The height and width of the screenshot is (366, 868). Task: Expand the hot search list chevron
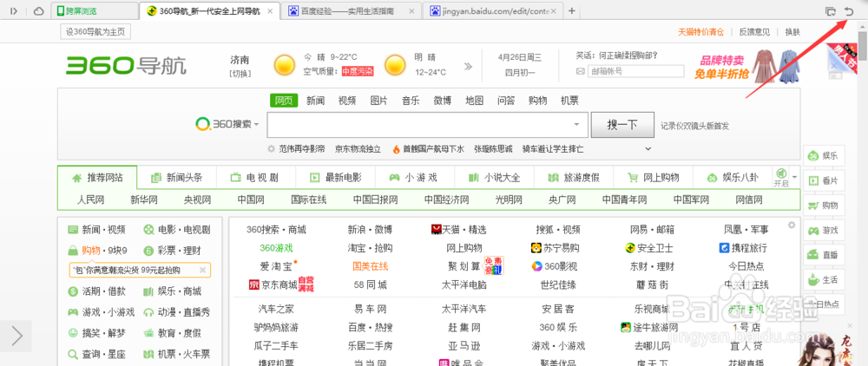(648, 148)
